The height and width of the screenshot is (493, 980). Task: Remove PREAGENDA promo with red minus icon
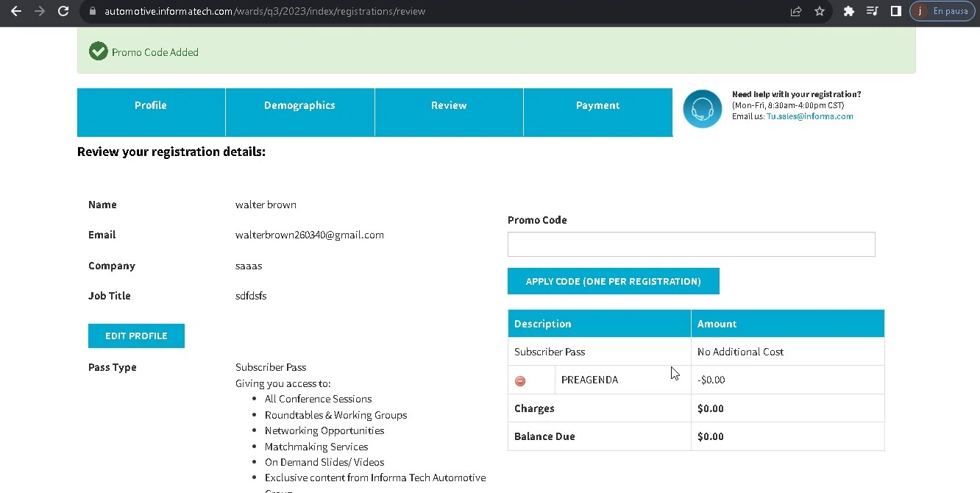point(520,380)
